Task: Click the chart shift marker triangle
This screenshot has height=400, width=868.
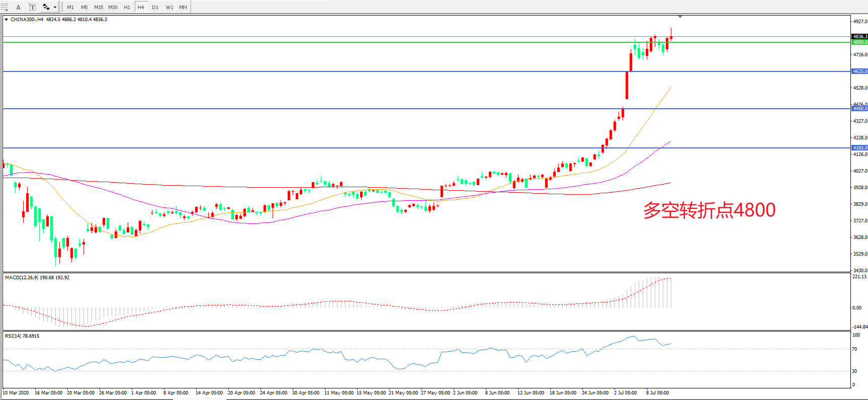Action: (x=680, y=17)
